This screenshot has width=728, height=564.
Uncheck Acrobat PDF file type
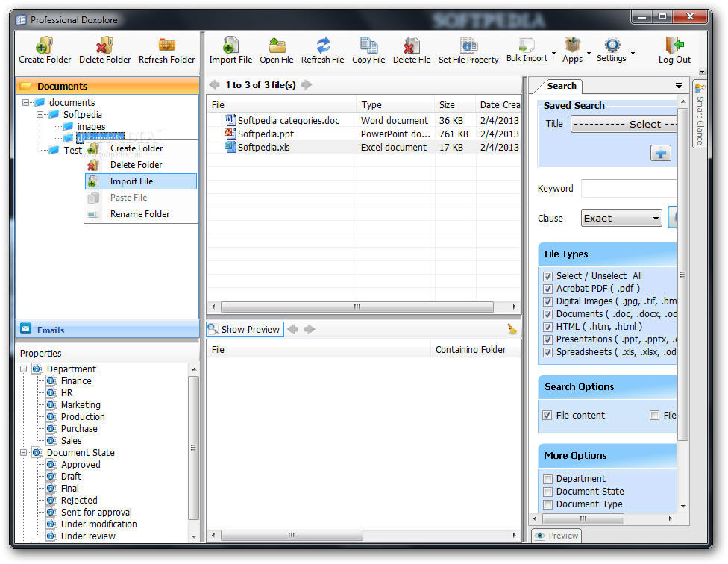(x=547, y=289)
